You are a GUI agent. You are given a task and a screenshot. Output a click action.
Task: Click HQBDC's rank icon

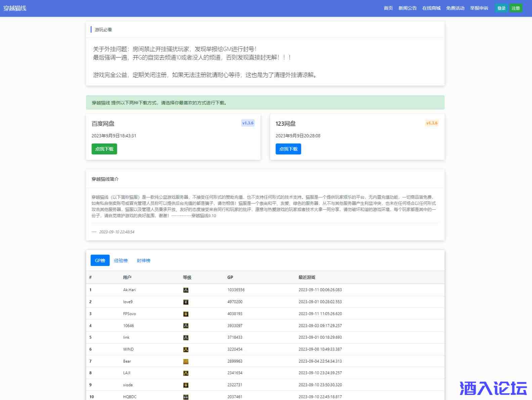point(186,397)
